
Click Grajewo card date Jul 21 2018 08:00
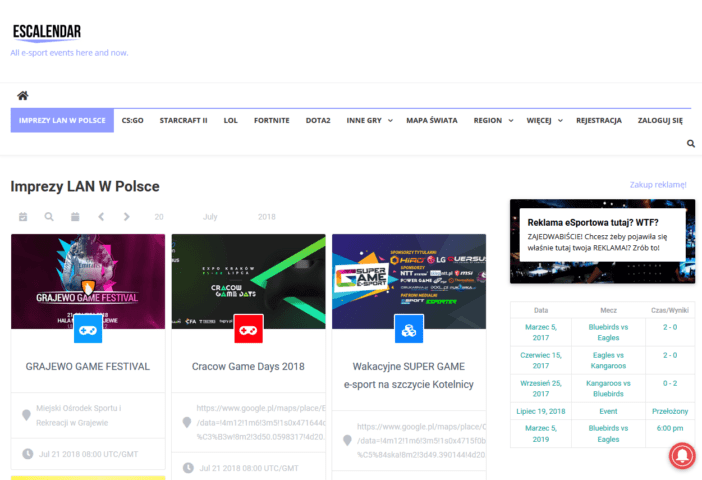88,454
